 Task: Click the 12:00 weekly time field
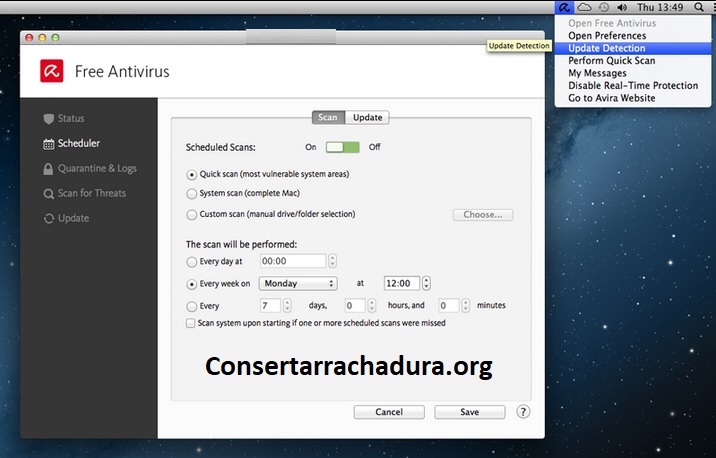(402, 284)
